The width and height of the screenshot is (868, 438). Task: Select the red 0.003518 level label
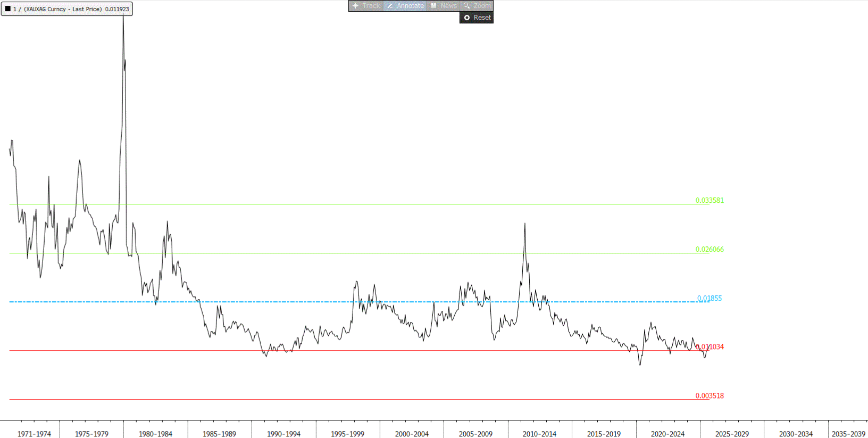click(x=710, y=396)
